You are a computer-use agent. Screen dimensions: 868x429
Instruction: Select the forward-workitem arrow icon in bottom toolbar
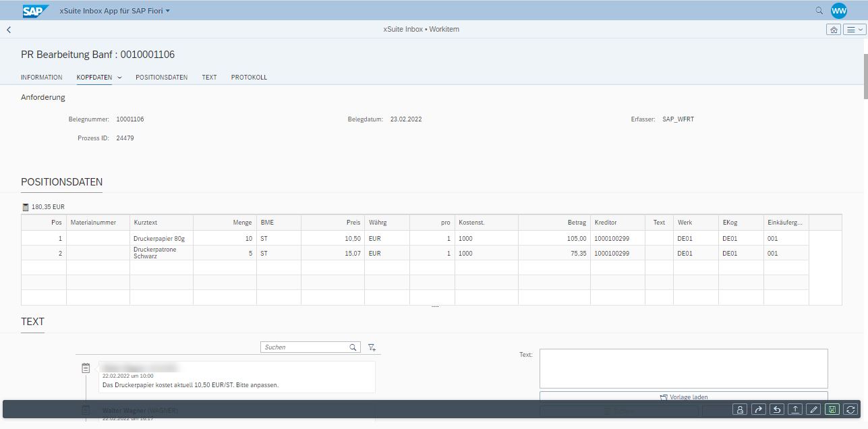[758, 409]
